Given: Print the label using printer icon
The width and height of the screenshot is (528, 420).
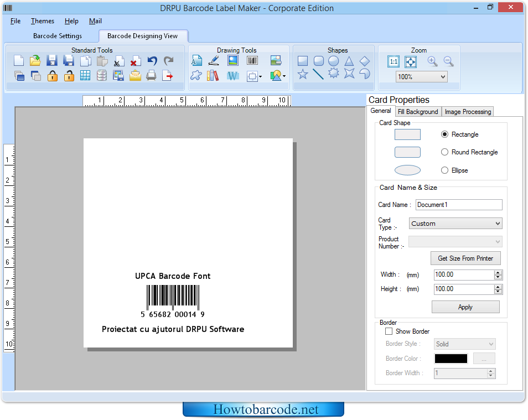Looking at the screenshot, I should pos(151,76).
